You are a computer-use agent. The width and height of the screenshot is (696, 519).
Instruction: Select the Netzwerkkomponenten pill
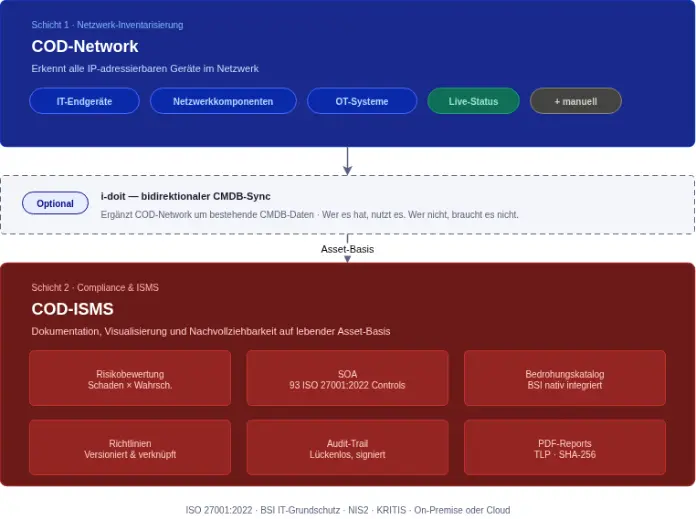(x=223, y=101)
